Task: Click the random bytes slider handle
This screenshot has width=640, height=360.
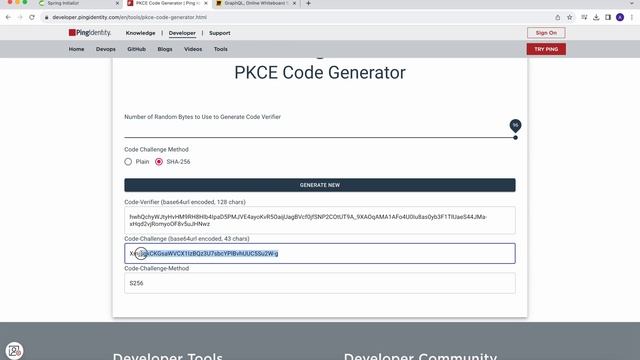Action: pyautogui.click(x=516, y=138)
